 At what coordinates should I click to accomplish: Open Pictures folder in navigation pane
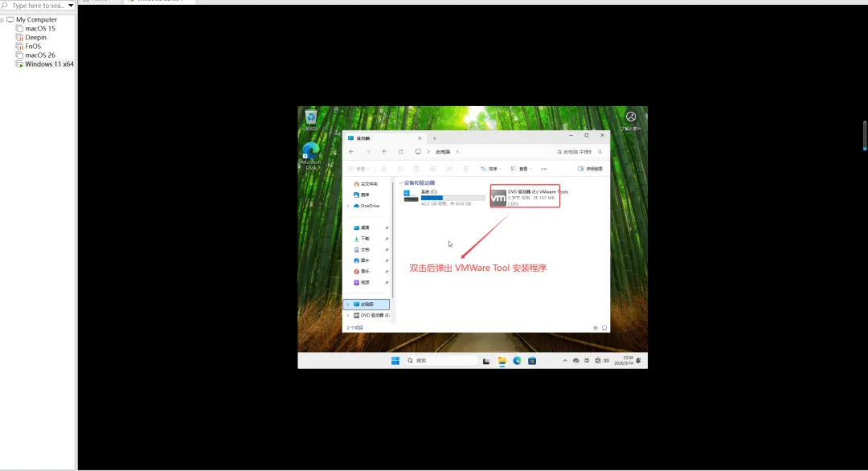tap(362, 260)
